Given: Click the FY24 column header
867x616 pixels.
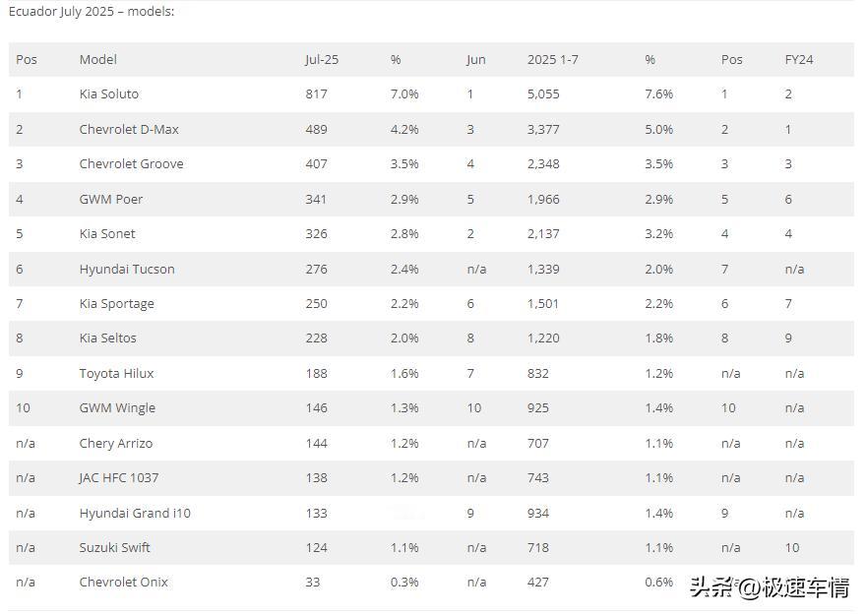Looking at the screenshot, I should pyautogui.click(x=798, y=59).
